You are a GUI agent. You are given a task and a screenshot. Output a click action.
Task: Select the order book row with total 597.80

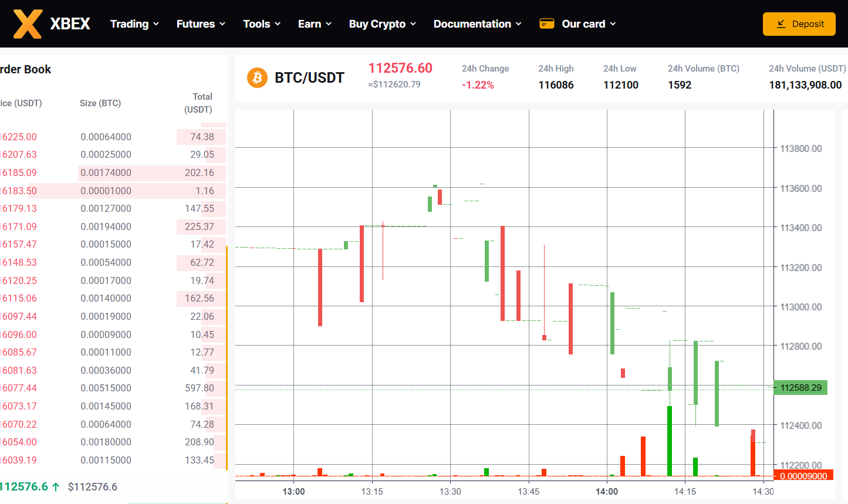(x=112, y=388)
